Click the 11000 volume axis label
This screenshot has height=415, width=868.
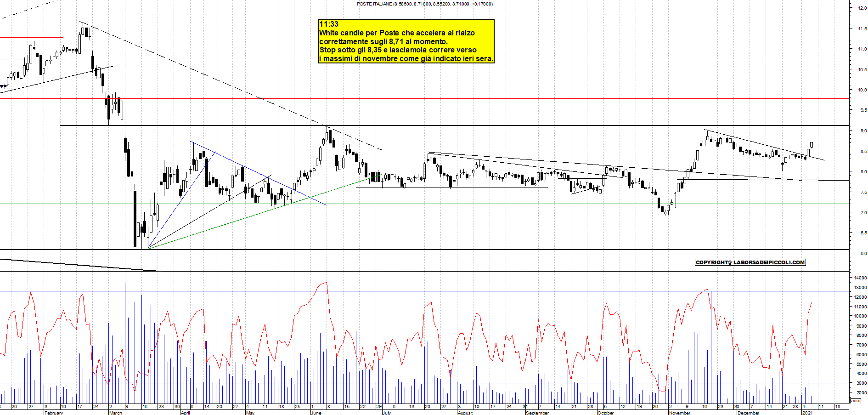(x=860, y=307)
